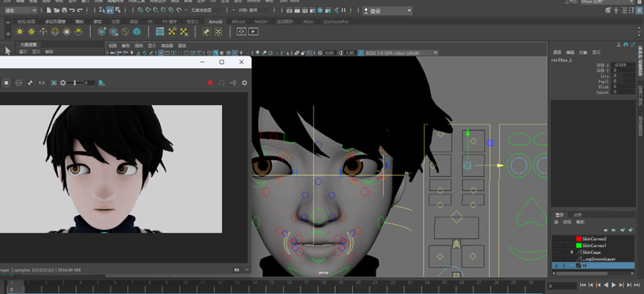Image resolution: width=644 pixels, height=294 pixels.
Task: Toggle visibility box of SkinCurves2 layer
Action: coord(556,239)
